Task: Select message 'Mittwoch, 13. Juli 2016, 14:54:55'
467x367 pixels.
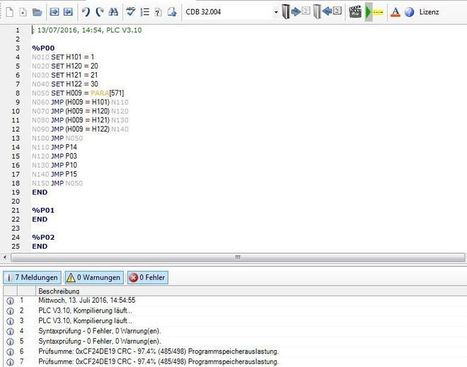Action: pos(87,300)
